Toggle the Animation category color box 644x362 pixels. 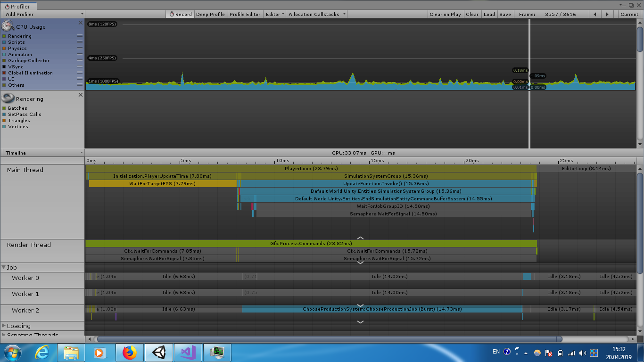tap(4, 55)
